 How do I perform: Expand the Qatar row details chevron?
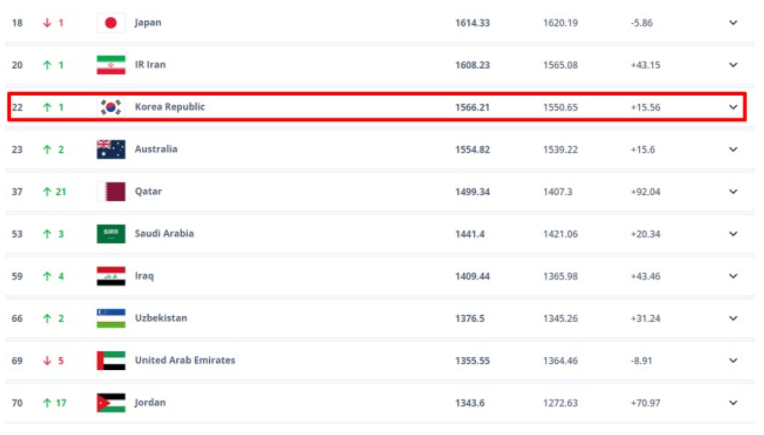(733, 191)
